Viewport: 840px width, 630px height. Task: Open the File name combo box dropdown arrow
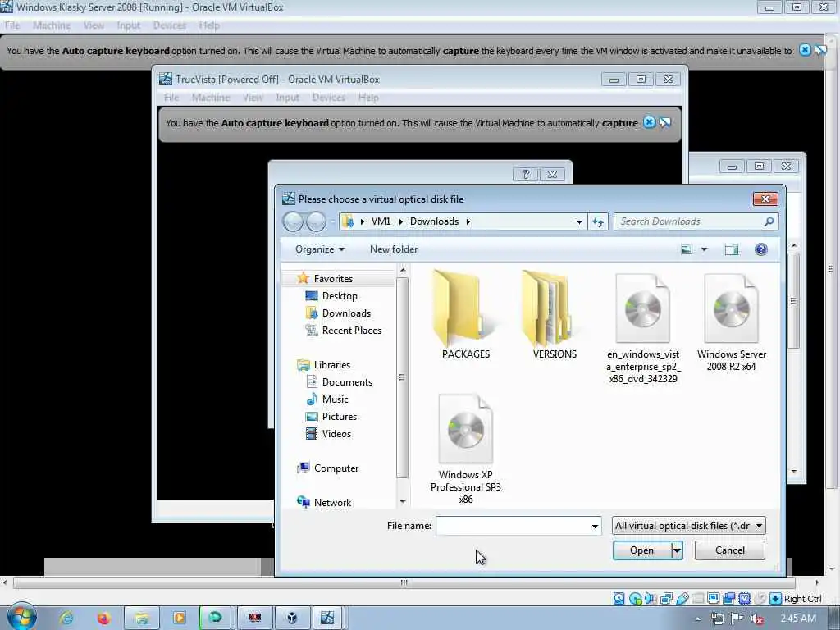(595, 526)
